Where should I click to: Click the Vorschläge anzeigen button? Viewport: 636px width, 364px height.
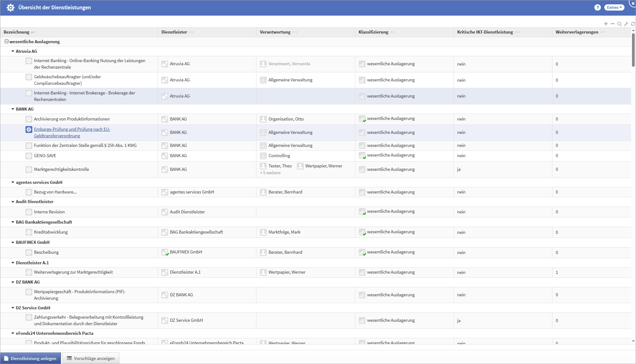pos(91,358)
